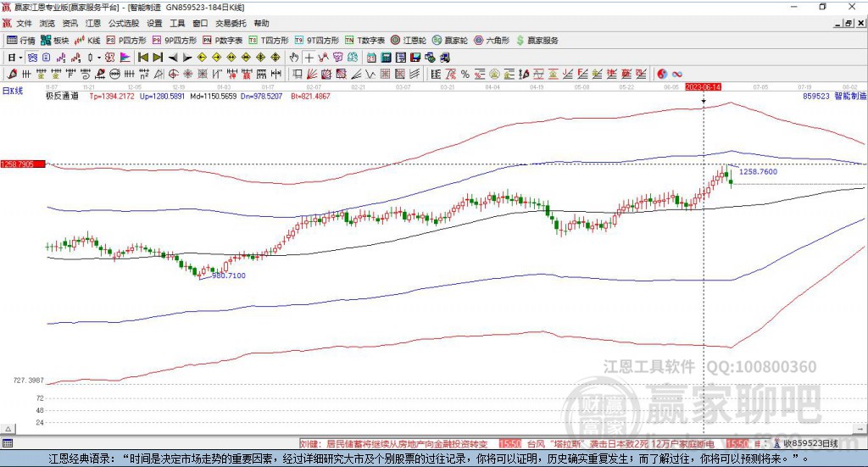Click the blue infinity icon
The image size is (868, 467).
(x=677, y=74)
